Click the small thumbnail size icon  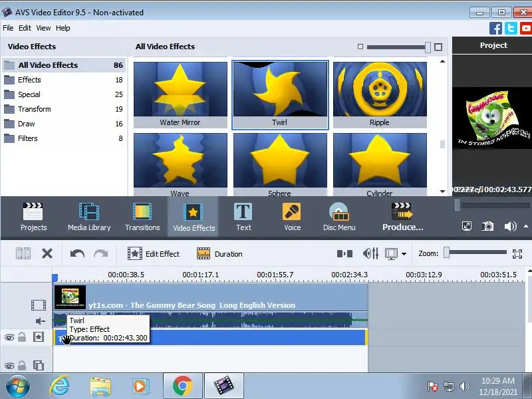(360, 47)
